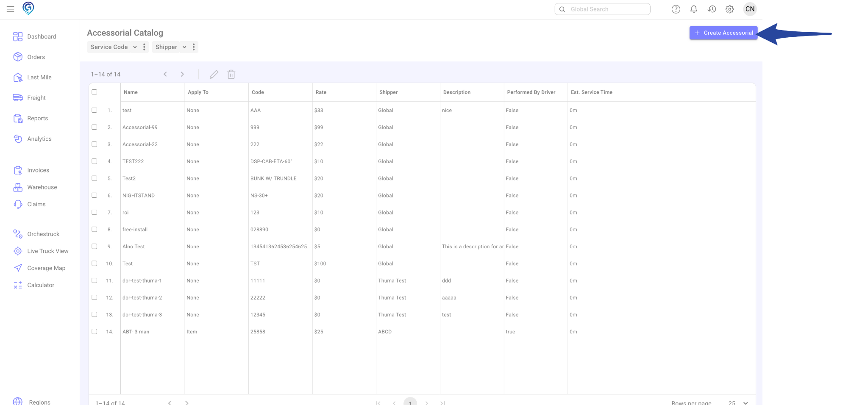The height and width of the screenshot is (405, 868).
Task: Click the delete trash icon
Action: [x=231, y=74]
